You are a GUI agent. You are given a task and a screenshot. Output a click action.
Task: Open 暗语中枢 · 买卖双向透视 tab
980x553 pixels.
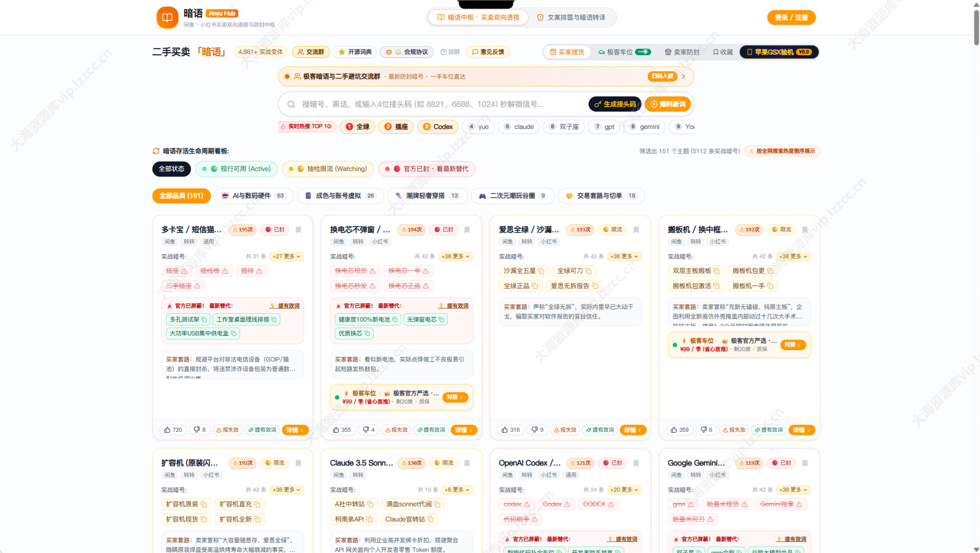(x=478, y=17)
